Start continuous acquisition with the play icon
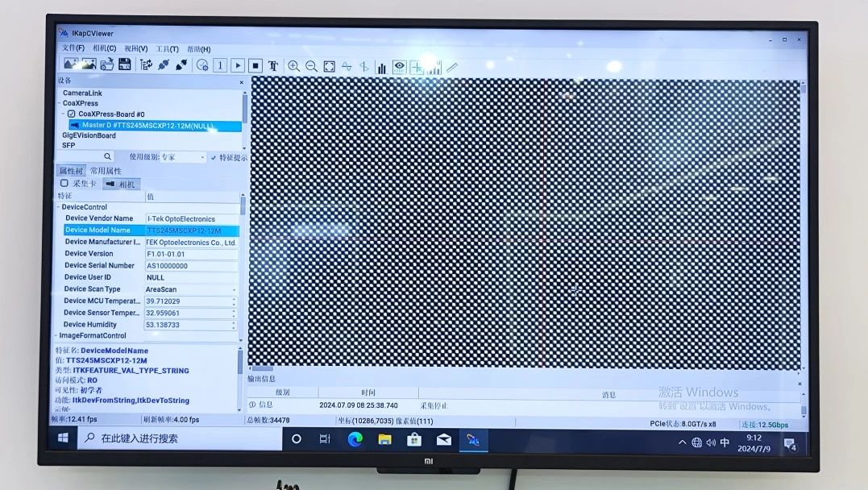This screenshot has width=868, height=490. pyautogui.click(x=238, y=66)
